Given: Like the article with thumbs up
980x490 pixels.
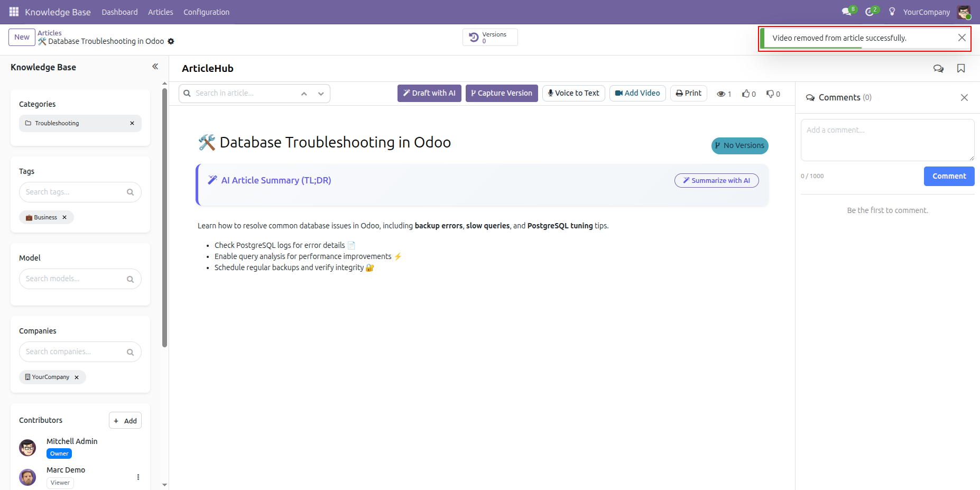Looking at the screenshot, I should (x=748, y=94).
